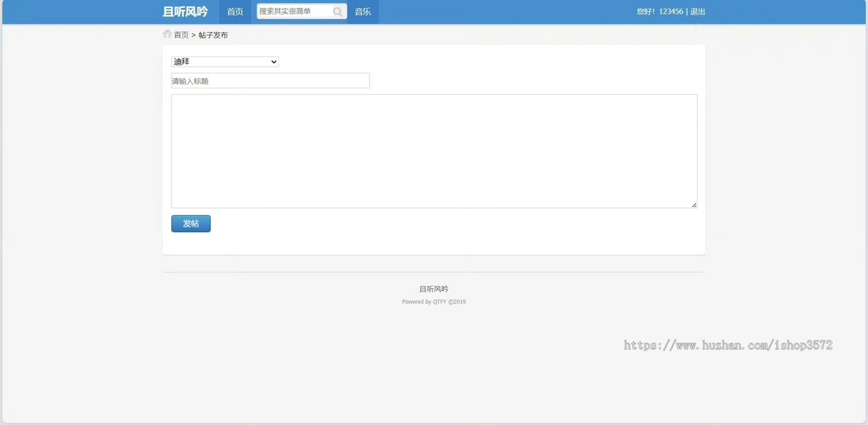Click the footer 且听风吟 text
This screenshot has height=425, width=868.
click(434, 289)
